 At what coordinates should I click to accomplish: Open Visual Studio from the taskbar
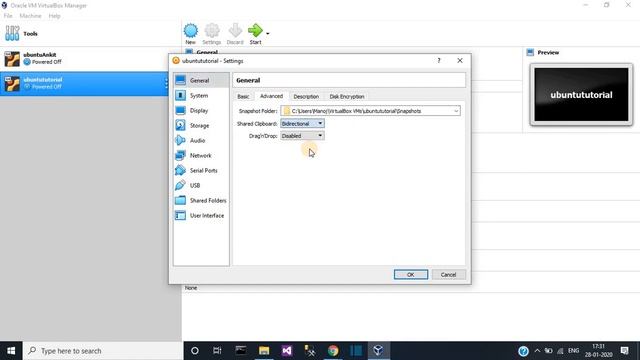pyautogui.click(x=287, y=351)
